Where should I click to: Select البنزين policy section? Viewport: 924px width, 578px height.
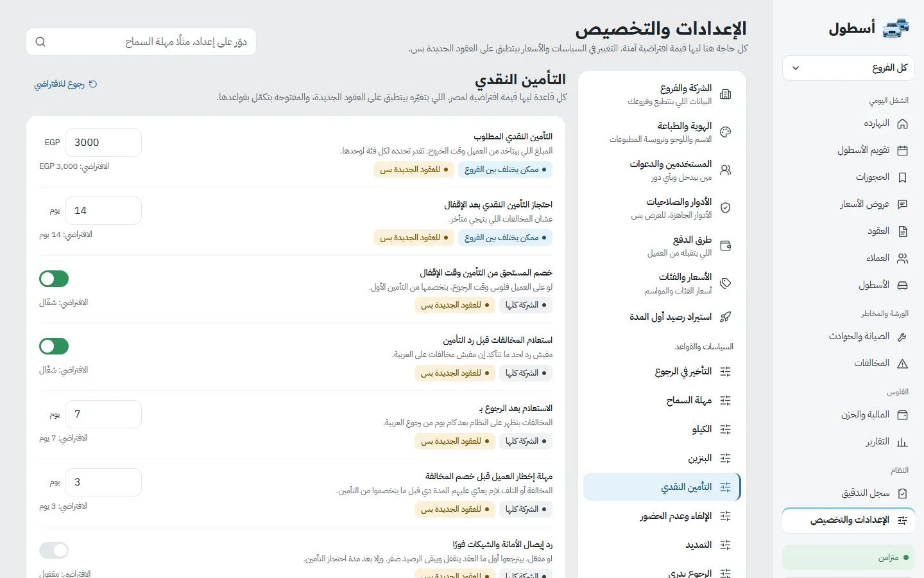tap(662, 458)
